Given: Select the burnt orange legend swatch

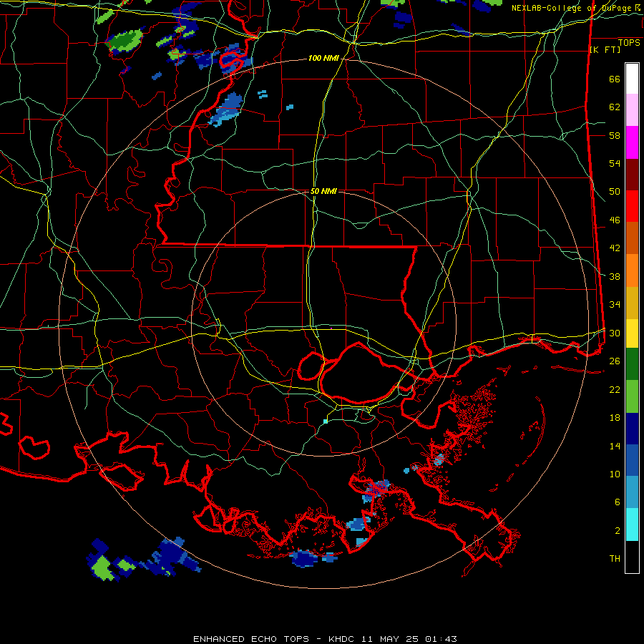Looking at the screenshot, I should pos(632,238).
